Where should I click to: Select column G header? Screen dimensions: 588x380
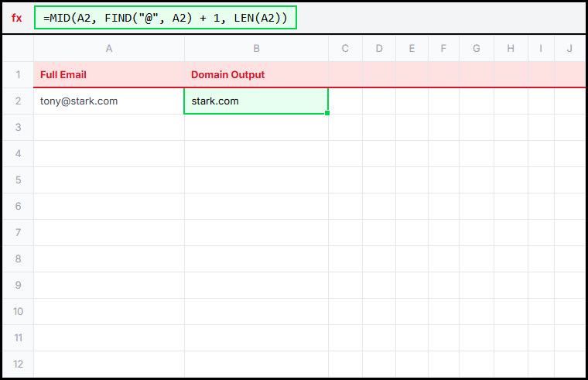pyautogui.click(x=476, y=49)
